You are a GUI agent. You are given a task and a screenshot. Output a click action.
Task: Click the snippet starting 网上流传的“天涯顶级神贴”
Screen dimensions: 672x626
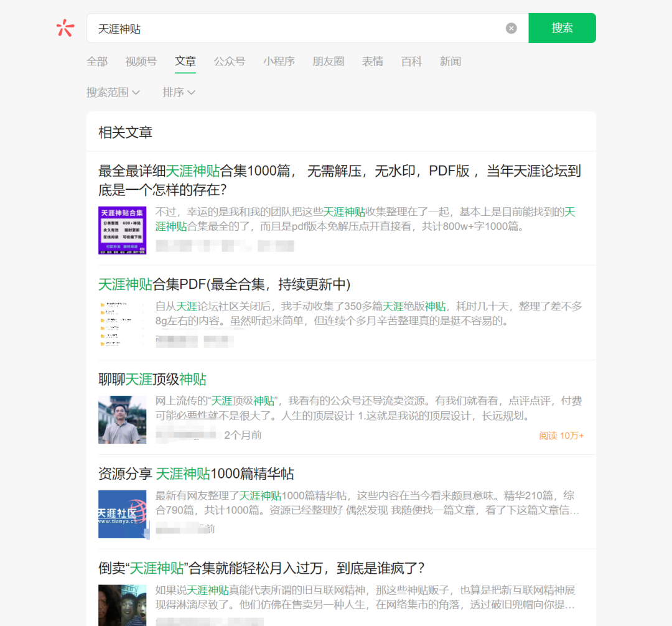click(x=368, y=408)
